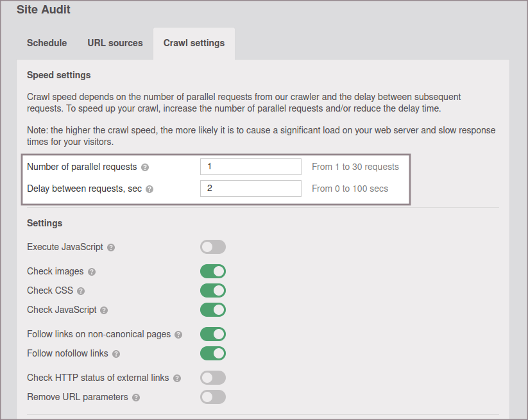Switch to the URL sources tab
The width and height of the screenshot is (528, 420).
(x=115, y=43)
